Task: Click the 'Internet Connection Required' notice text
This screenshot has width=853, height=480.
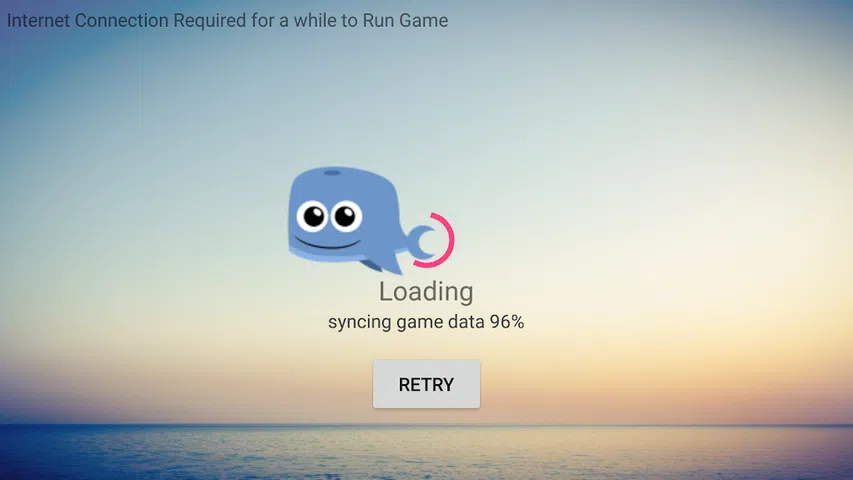Action: pos(227,20)
